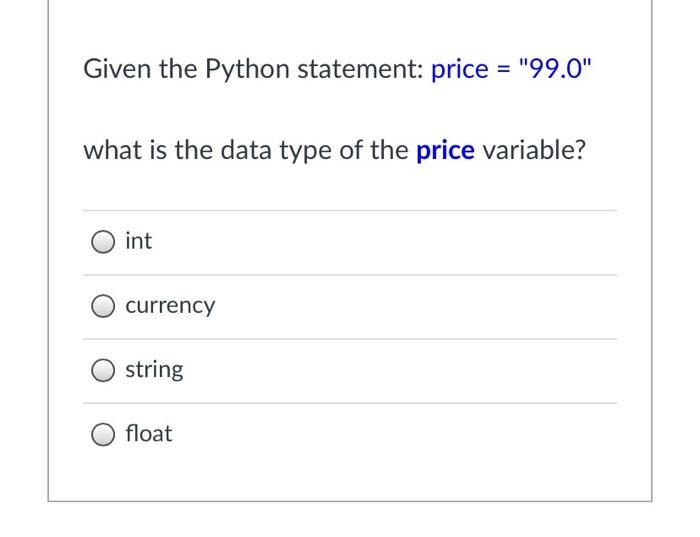This screenshot has height=537, width=700.
Task: Click the equals sign in the code statement
Action: pyautogui.click(x=501, y=70)
